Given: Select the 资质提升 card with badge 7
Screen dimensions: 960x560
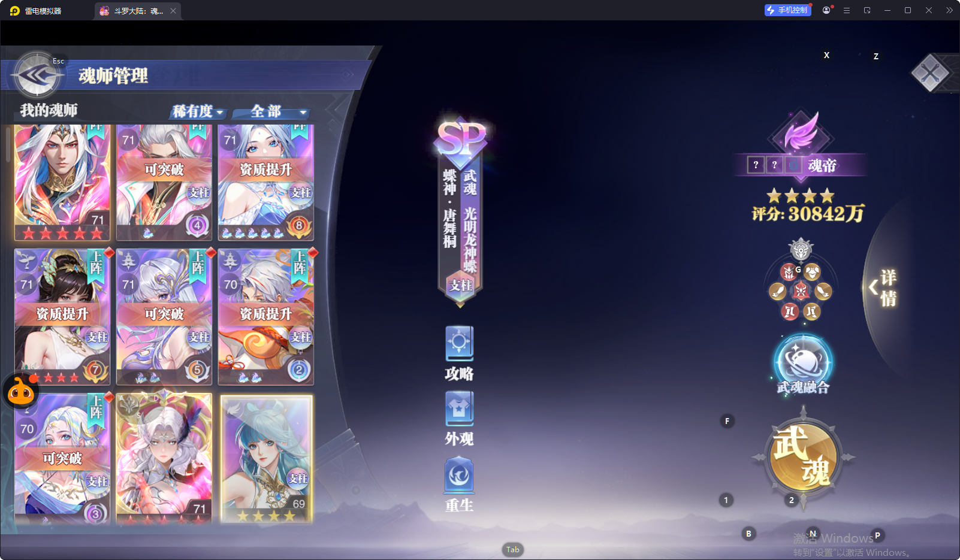Looking at the screenshot, I should coord(62,317).
